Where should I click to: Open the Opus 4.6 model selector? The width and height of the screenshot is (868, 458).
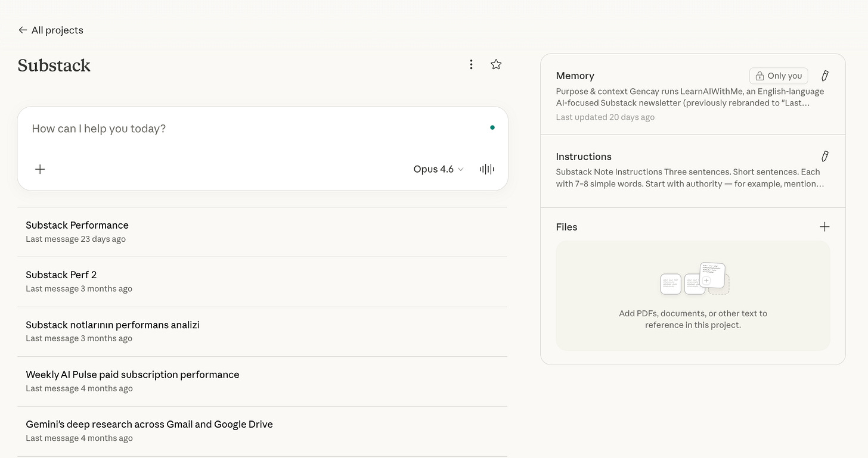[x=438, y=169]
